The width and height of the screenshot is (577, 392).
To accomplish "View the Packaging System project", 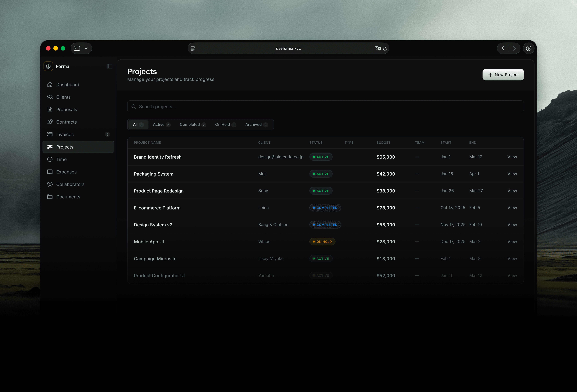I will pyautogui.click(x=512, y=174).
